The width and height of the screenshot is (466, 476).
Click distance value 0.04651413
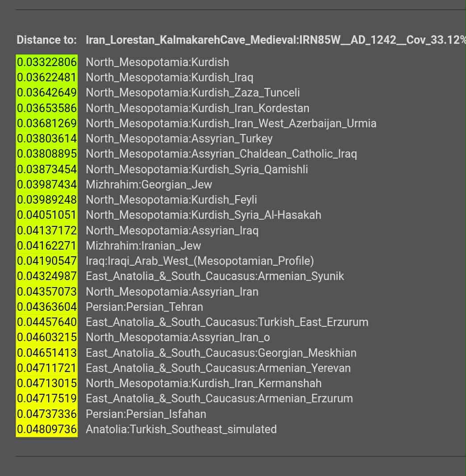[47, 353]
